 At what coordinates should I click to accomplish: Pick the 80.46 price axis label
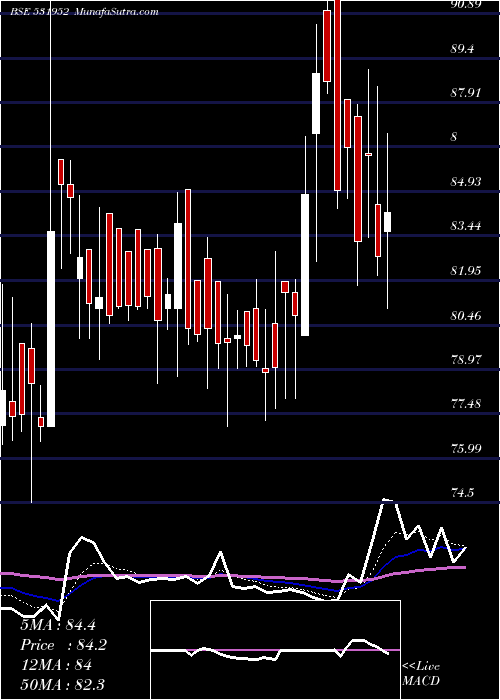click(466, 315)
